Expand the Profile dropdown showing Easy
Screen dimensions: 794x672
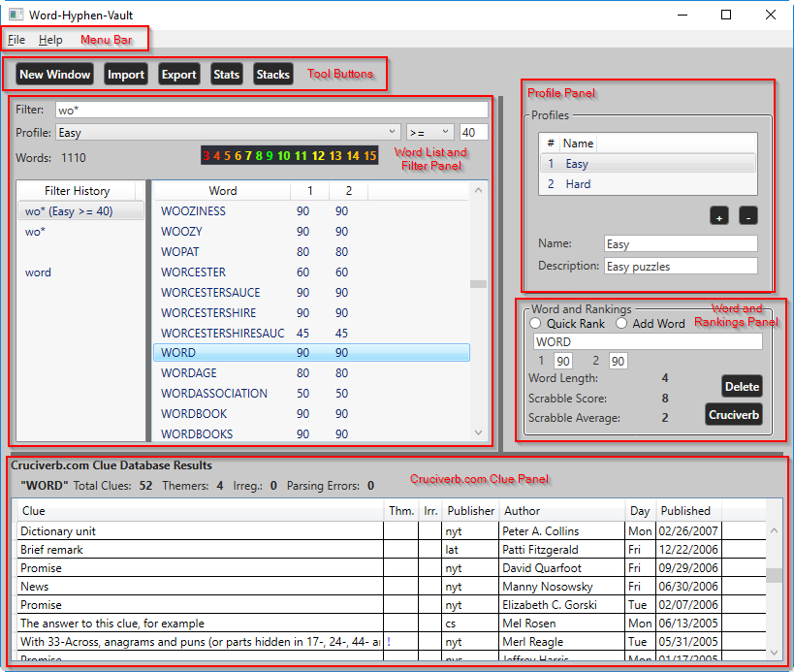click(x=228, y=132)
